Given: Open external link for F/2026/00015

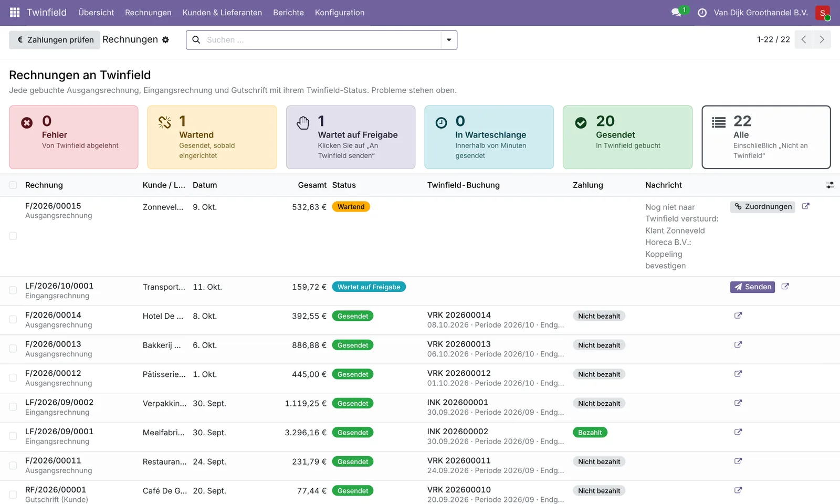Looking at the screenshot, I should 806,206.
